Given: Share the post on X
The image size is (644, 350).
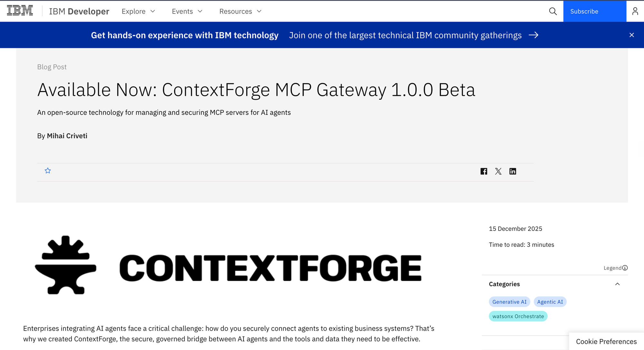Looking at the screenshot, I should click(x=498, y=171).
